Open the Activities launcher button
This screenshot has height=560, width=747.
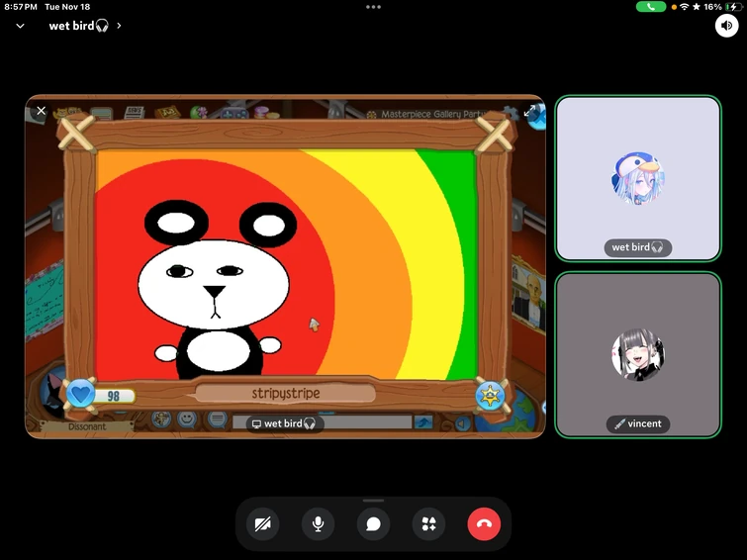tap(428, 524)
